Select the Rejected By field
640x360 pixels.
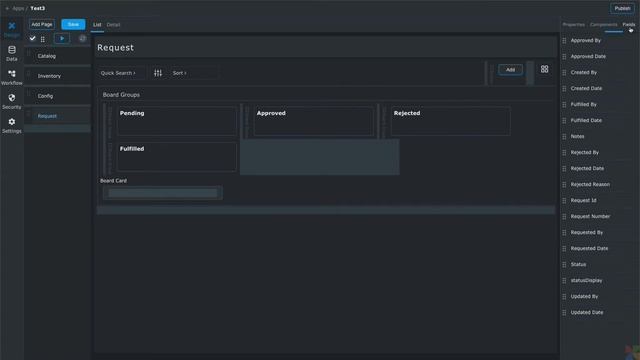[x=584, y=152]
